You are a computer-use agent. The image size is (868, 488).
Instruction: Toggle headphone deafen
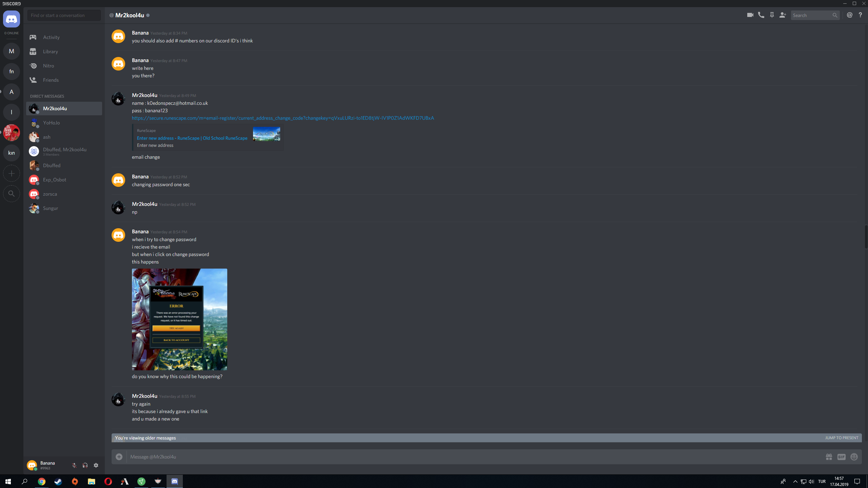pyautogui.click(x=85, y=465)
